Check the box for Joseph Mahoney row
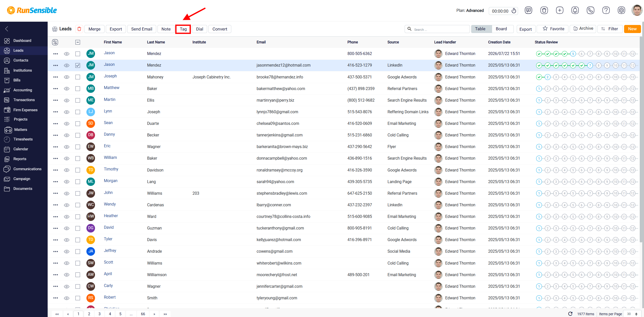 pos(78,77)
